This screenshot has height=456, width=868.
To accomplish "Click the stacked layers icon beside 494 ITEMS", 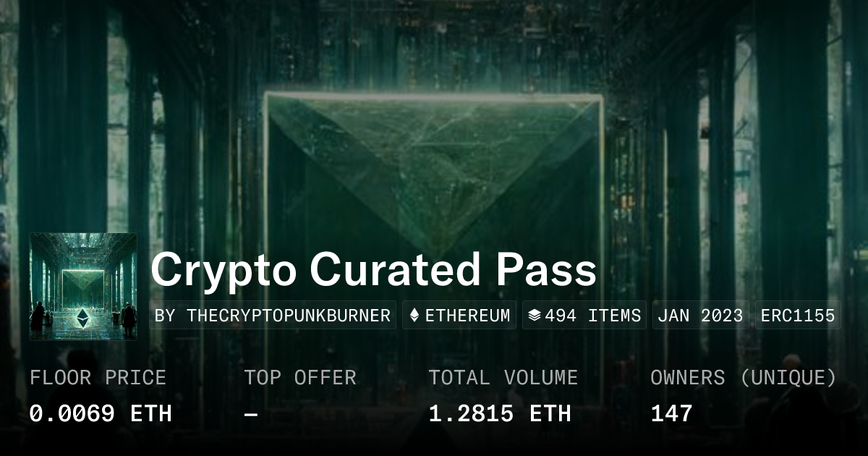I will tap(535, 316).
